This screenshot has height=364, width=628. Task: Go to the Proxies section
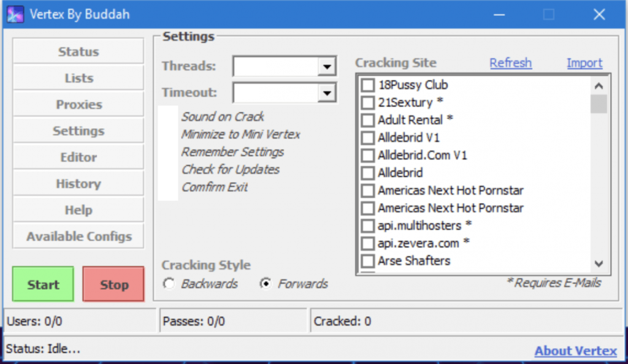pos(78,105)
